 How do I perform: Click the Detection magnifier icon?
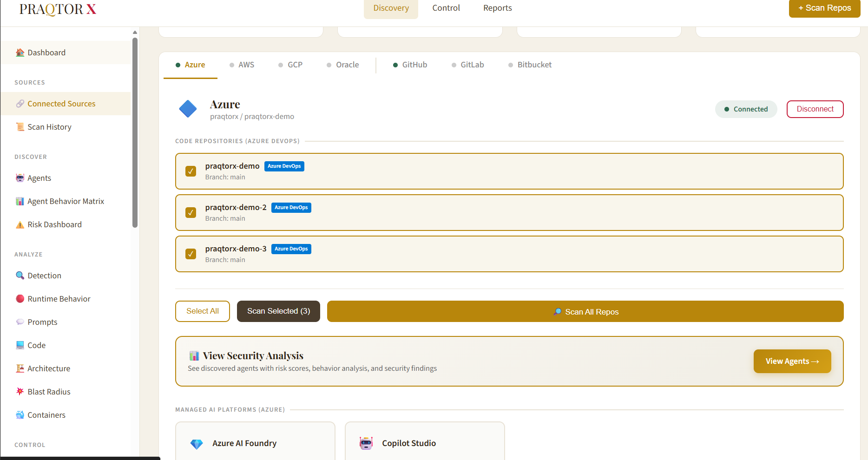coord(20,276)
